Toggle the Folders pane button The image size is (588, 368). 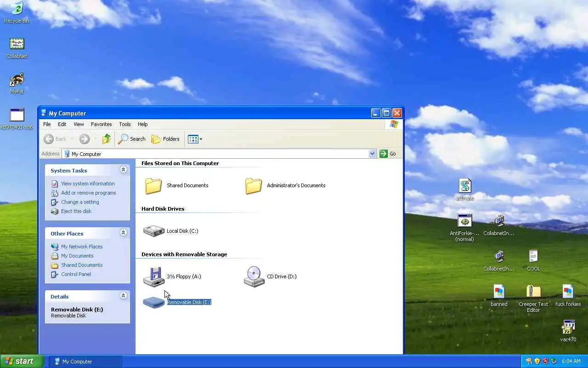[165, 139]
